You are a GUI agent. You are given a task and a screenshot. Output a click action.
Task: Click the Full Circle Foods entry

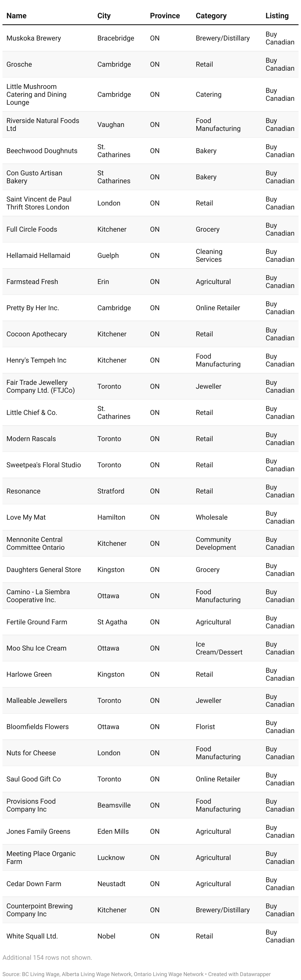[x=32, y=229]
